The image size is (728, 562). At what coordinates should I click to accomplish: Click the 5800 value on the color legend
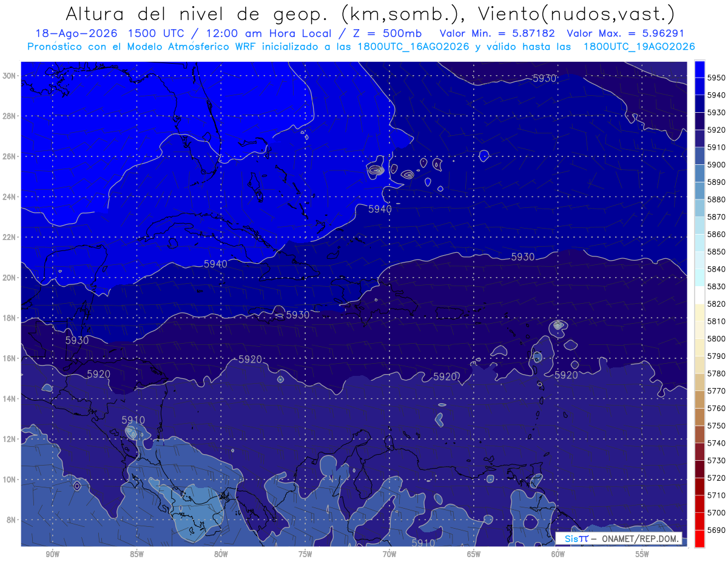click(x=716, y=339)
